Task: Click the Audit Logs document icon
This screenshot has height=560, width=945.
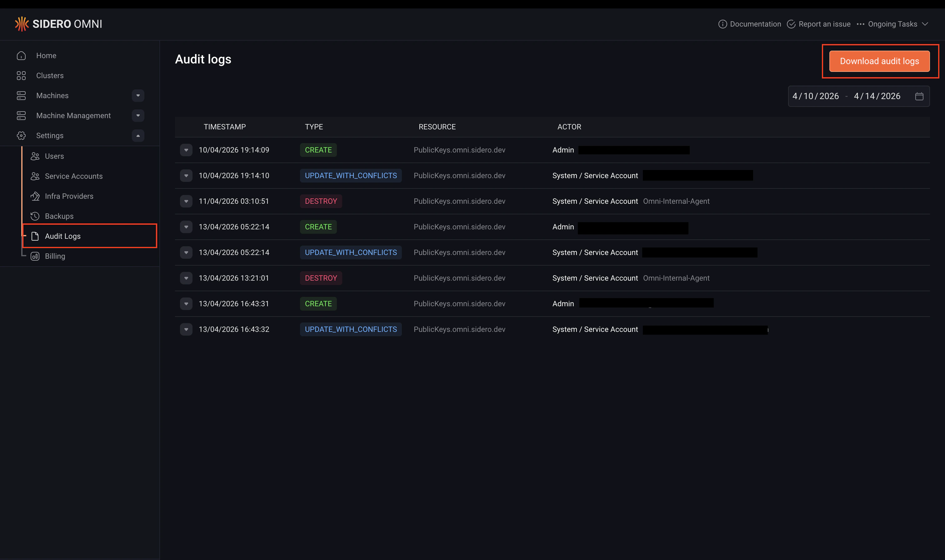Action: click(35, 236)
